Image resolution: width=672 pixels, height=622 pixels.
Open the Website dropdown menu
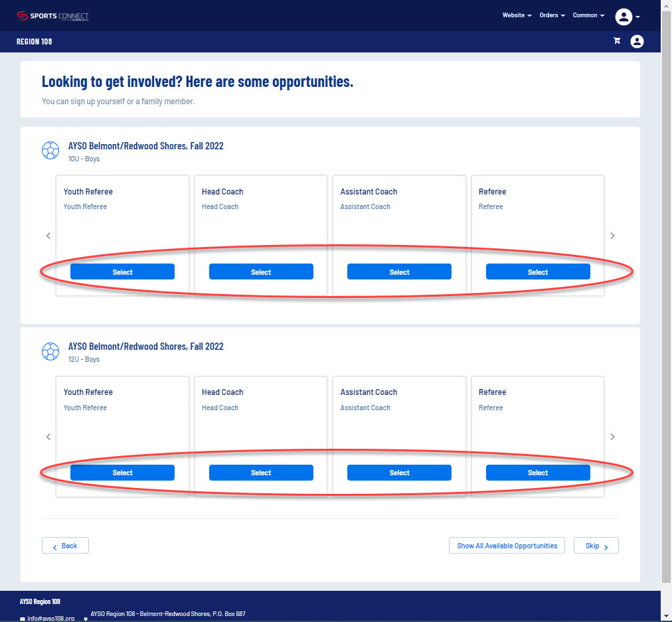pos(517,15)
